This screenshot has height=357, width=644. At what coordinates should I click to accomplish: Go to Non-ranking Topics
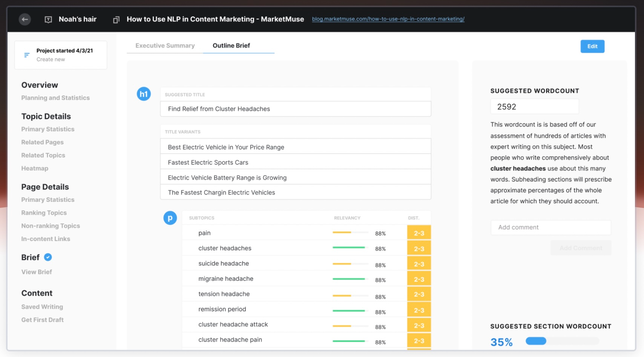point(51,226)
